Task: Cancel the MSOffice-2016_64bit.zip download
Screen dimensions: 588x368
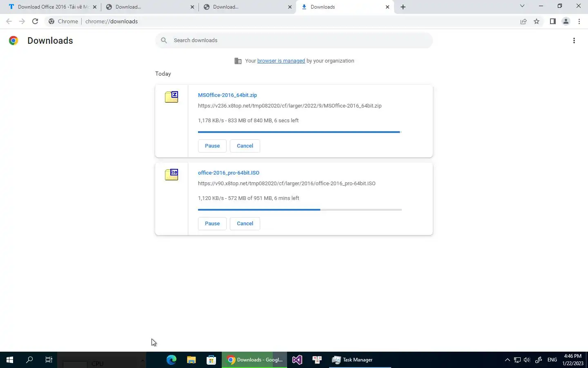Action: coord(245,146)
